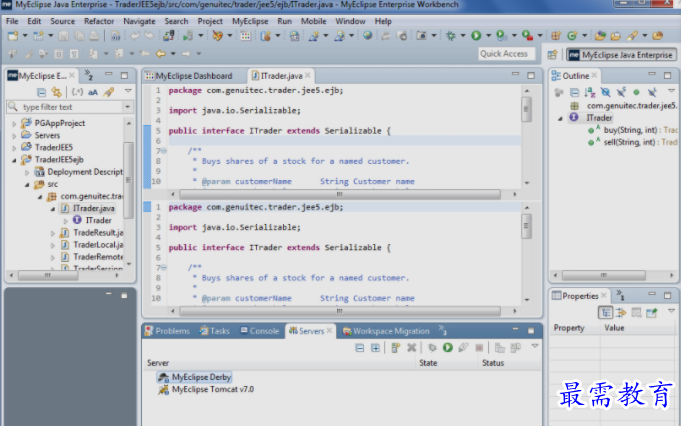This screenshot has width=681, height=426.
Task: Click the Collapse All icon in Outline
Action: pos(574,92)
